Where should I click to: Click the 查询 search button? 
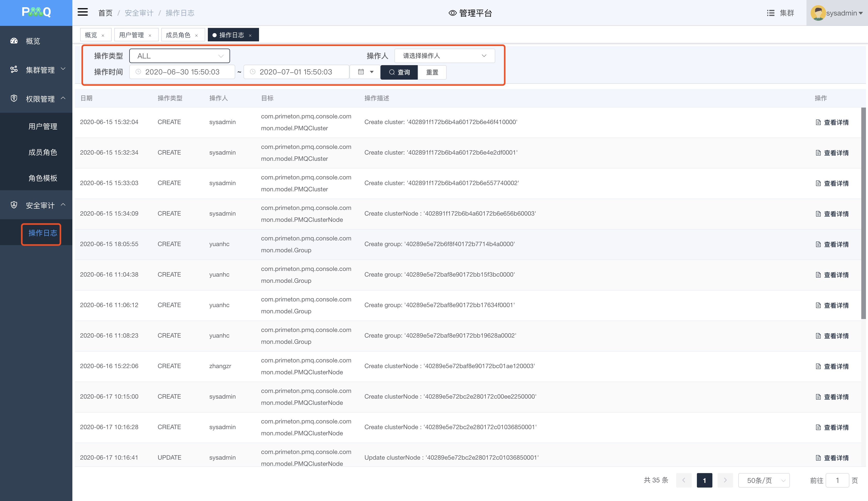tap(399, 72)
